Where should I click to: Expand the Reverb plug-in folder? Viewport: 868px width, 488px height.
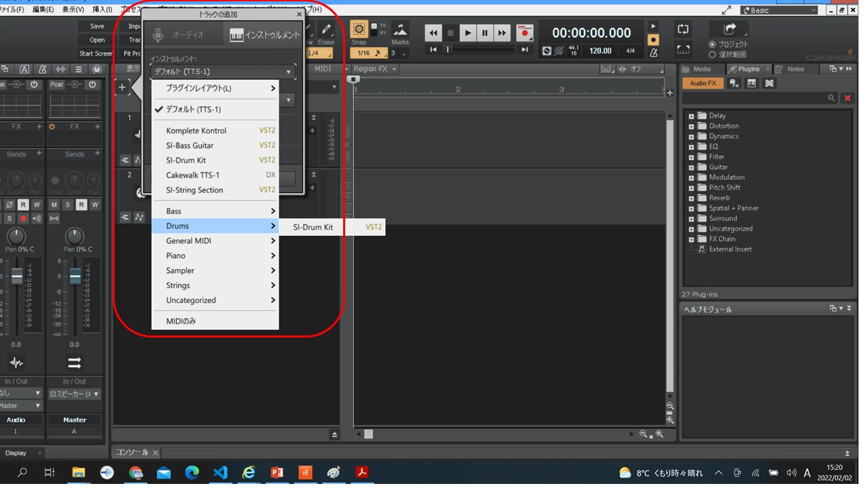click(x=691, y=198)
